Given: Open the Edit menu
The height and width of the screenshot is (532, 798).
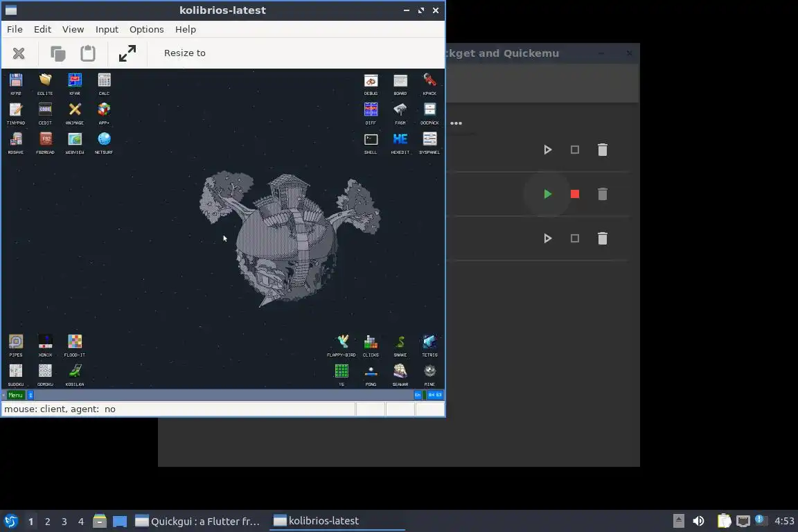Looking at the screenshot, I should point(42,30).
